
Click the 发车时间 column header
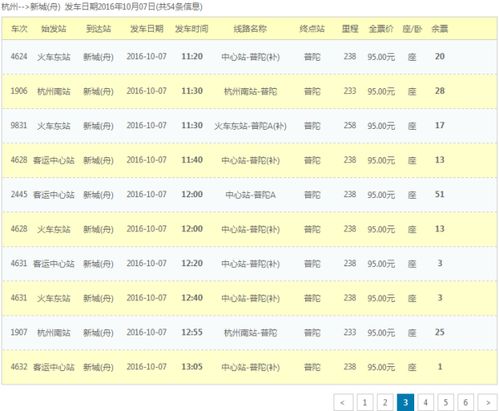tap(192, 29)
